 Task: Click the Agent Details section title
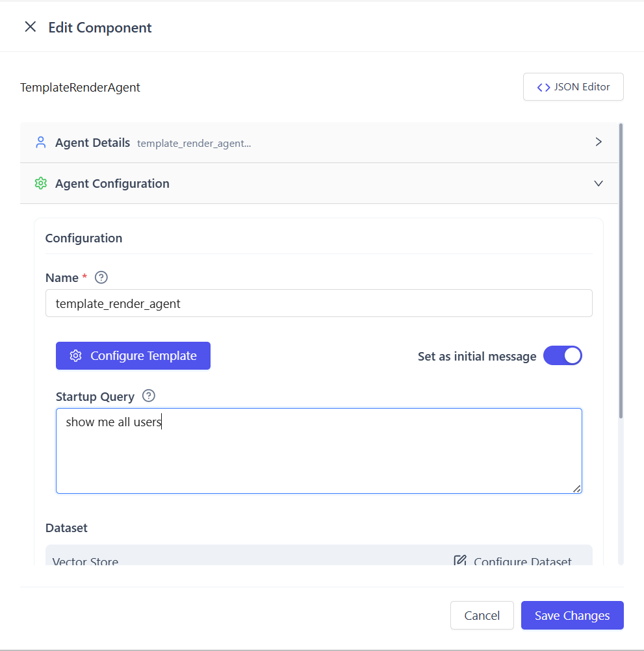click(x=92, y=143)
